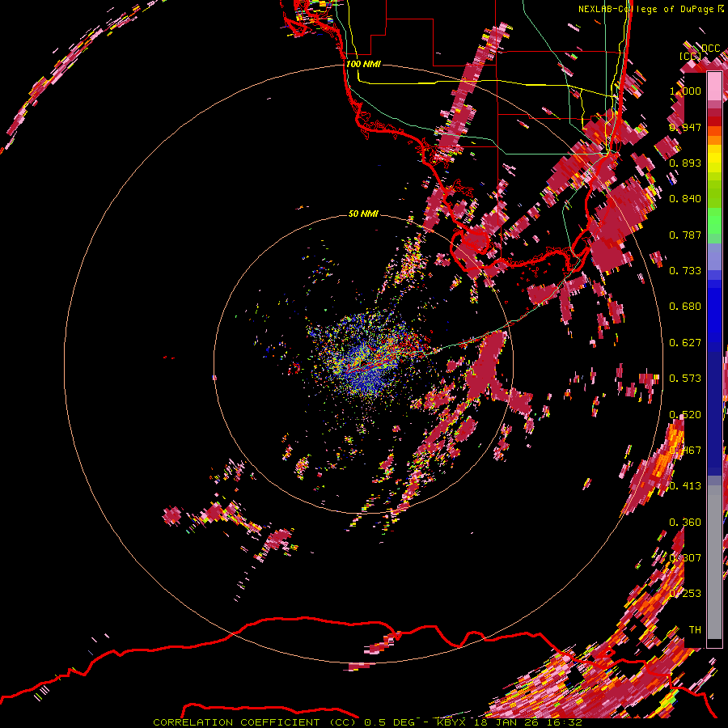Viewport: 728px width, 728px height.
Task: Click the 0.627 color scale label
Action: [685, 343]
